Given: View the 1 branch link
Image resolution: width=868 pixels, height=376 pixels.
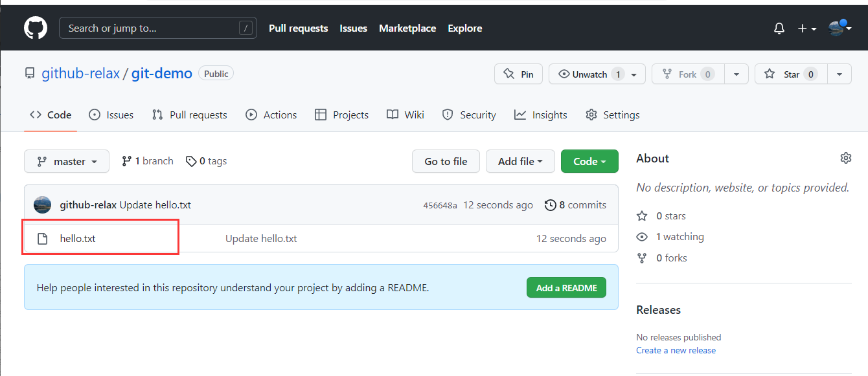Looking at the screenshot, I should (x=148, y=161).
